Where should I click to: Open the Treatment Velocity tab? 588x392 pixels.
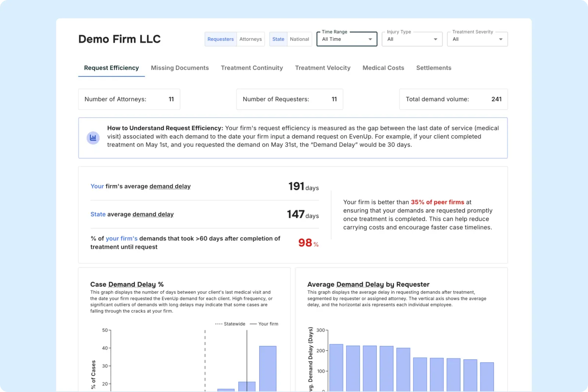coord(323,68)
